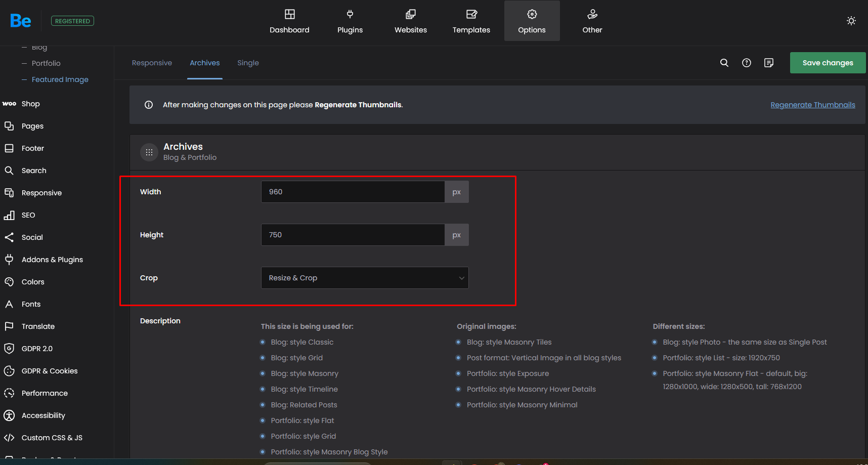
Task: Focus the Width input field
Action: (353, 192)
